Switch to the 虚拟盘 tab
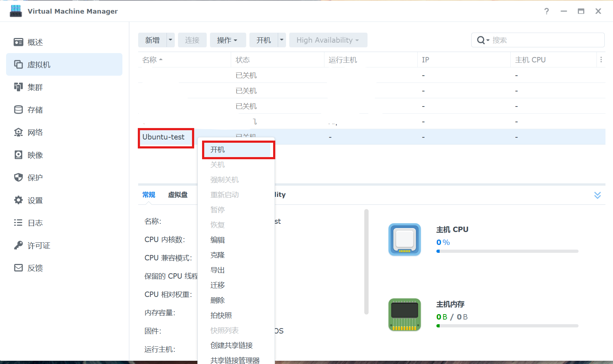The height and width of the screenshot is (364, 613). tap(178, 195)
